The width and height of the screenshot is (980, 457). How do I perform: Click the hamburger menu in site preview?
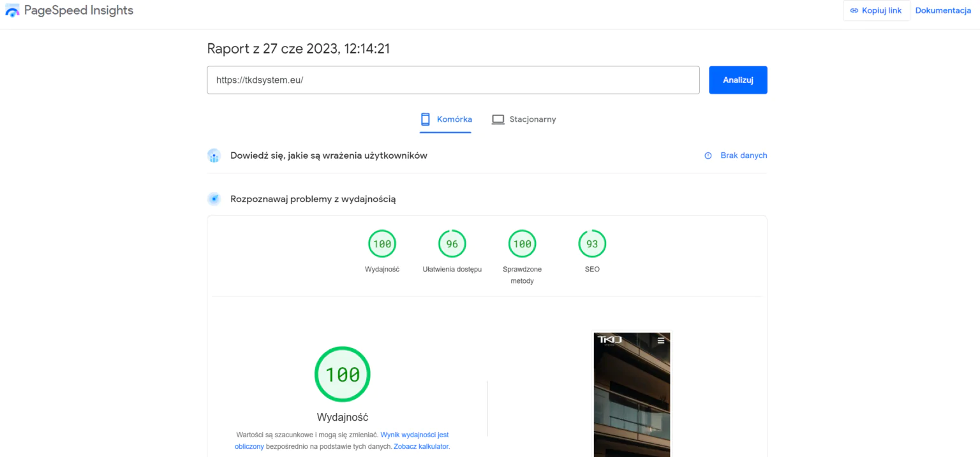tap(661, 340)
